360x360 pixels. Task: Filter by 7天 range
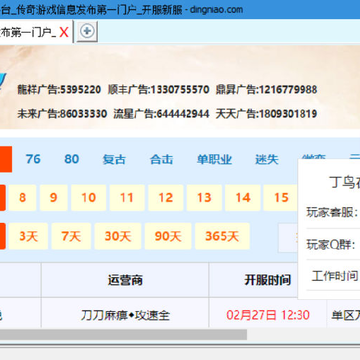pos(71,236)
